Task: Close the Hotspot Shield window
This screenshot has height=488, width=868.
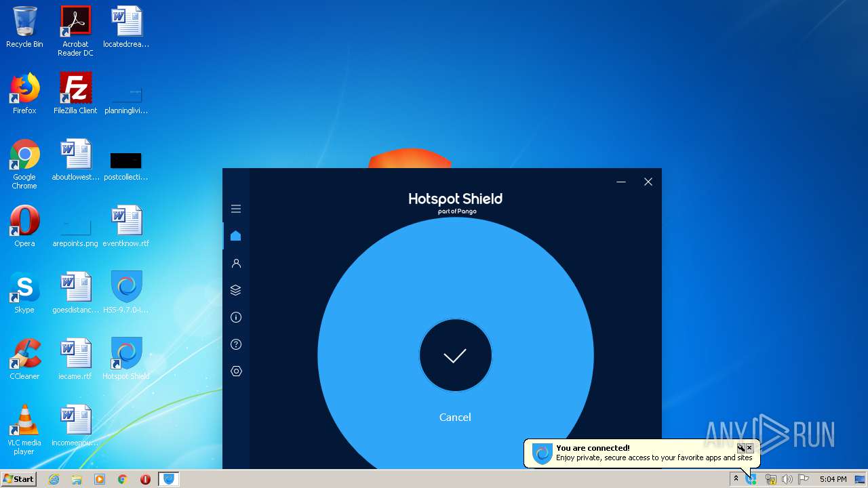Action: coord(648,182)
